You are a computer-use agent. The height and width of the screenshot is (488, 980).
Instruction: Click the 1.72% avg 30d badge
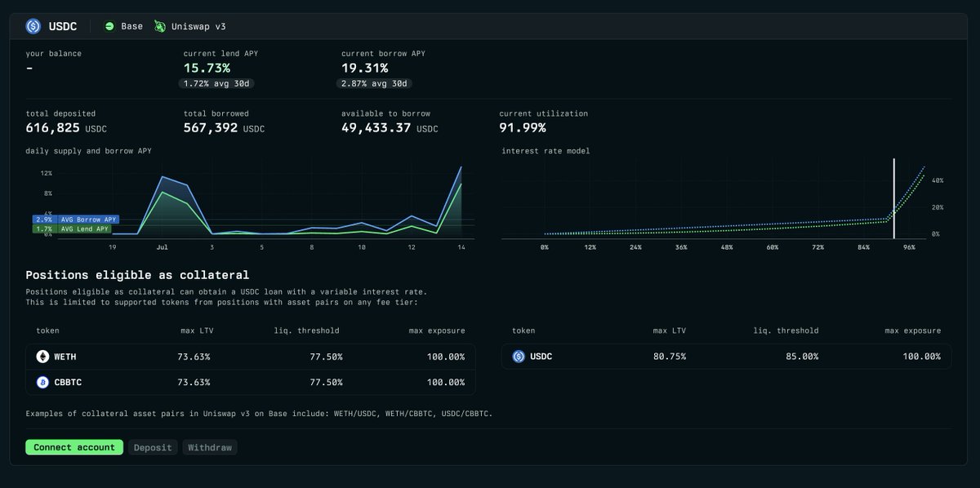tap(216, 83)
